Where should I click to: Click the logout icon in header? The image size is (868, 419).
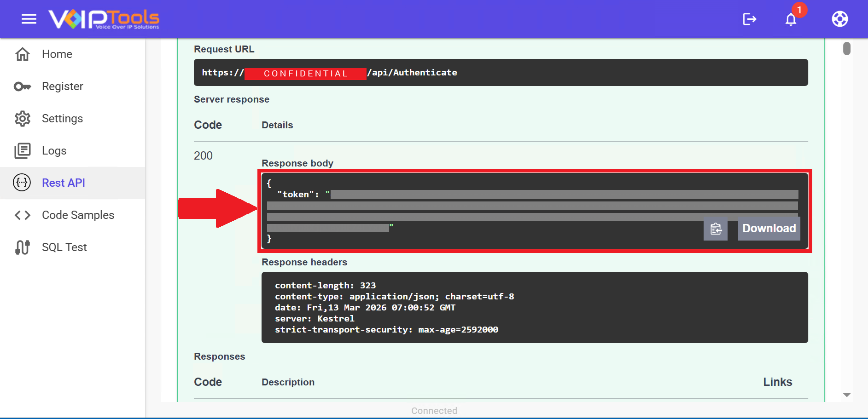(749, 19)
